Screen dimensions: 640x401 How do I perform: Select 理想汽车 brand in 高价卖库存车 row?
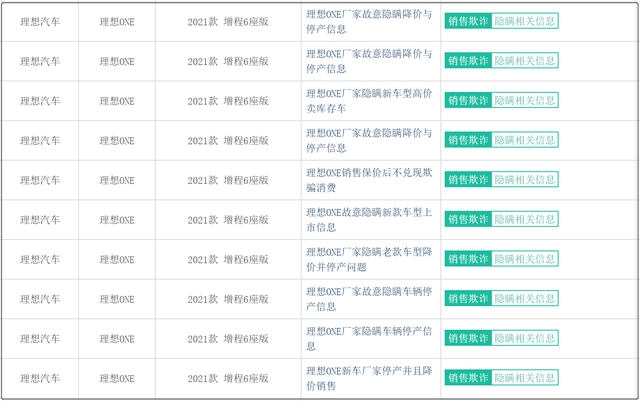tap(40, 101)
